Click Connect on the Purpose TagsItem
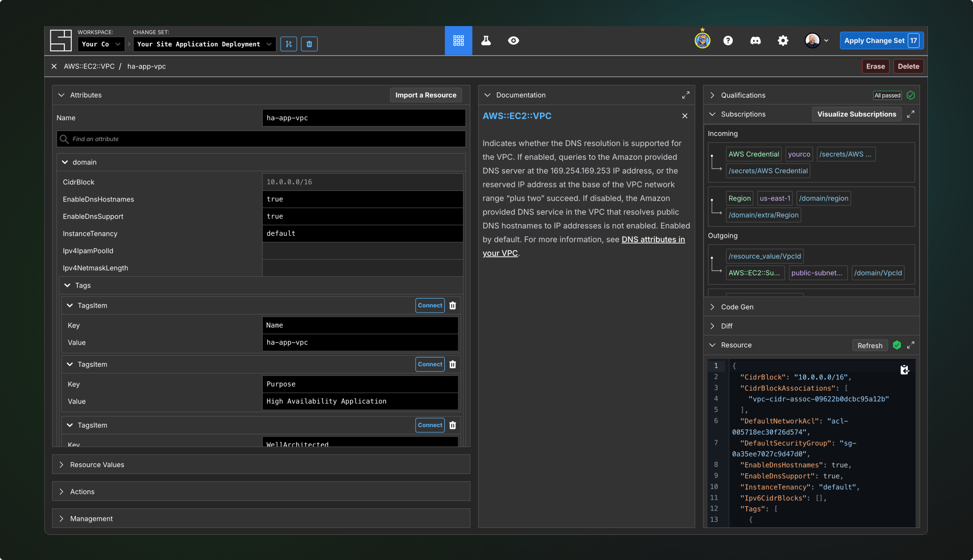Screen dimensions: 973x560 coord(430,364)
